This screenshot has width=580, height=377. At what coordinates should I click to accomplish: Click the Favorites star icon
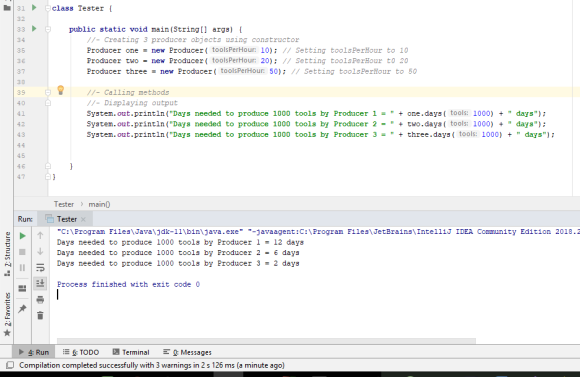[x=7, y=333]
